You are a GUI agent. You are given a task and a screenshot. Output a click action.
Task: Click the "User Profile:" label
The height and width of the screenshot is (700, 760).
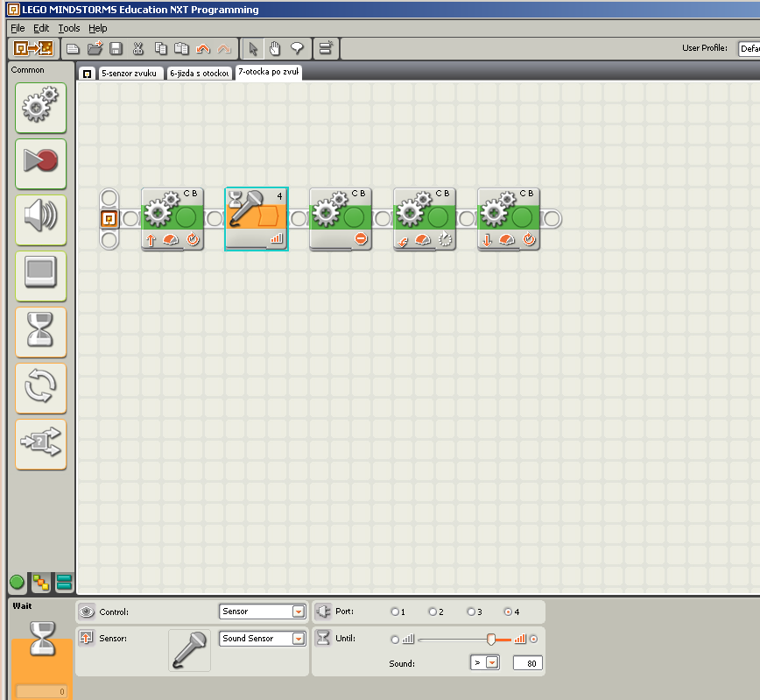click(x=705, y=48)
